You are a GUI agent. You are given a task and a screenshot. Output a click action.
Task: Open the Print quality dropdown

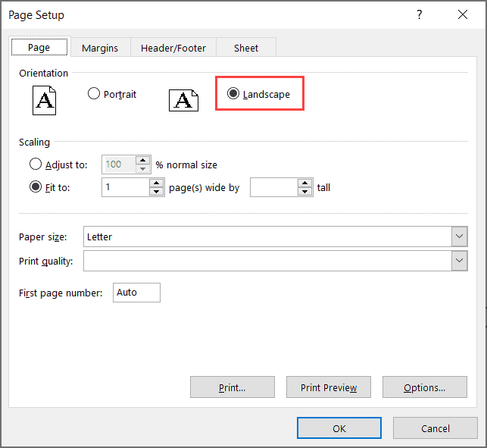coord(459,261)
